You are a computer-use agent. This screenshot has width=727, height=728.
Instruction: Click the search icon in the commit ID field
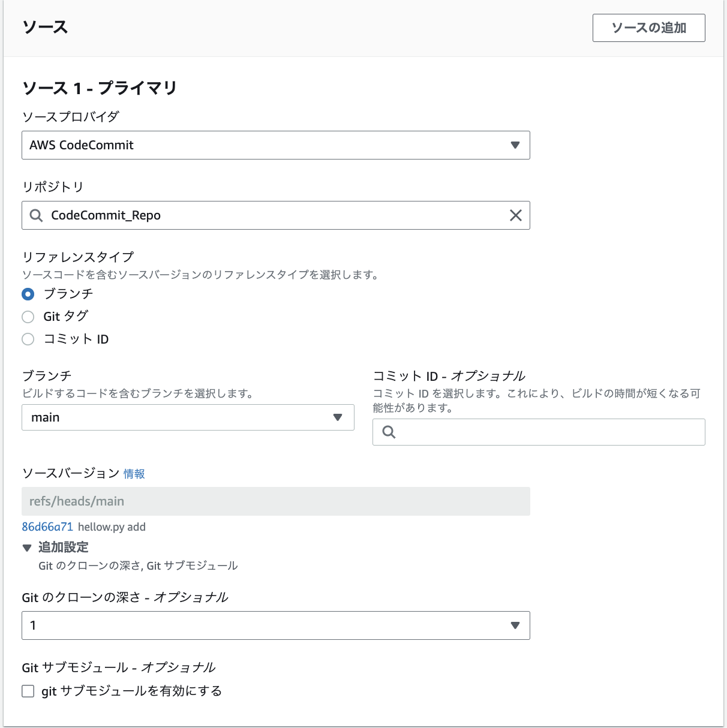[387, 432]
